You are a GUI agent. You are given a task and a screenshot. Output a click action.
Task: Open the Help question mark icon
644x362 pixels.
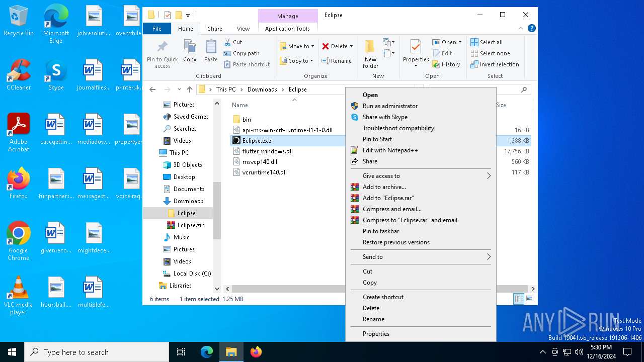click(x=532, y=29)
